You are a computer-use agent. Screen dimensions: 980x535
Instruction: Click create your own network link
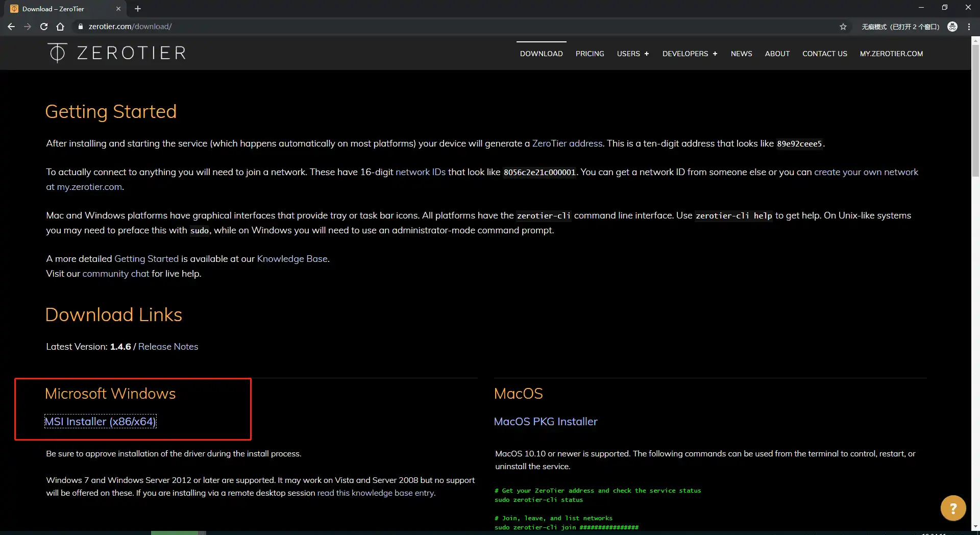pos(866,172)
